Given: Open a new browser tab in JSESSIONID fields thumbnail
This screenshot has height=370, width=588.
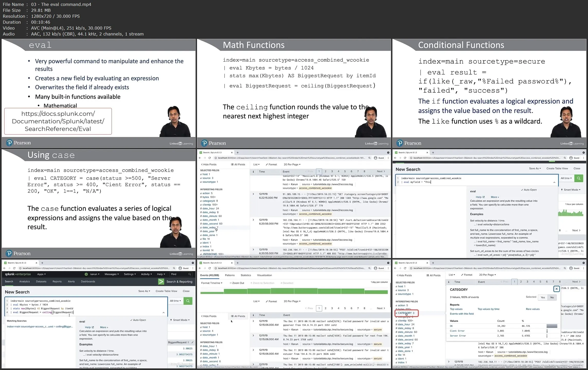Looking at the screenshot, I should pyautogui.click(x=238, y=152).
